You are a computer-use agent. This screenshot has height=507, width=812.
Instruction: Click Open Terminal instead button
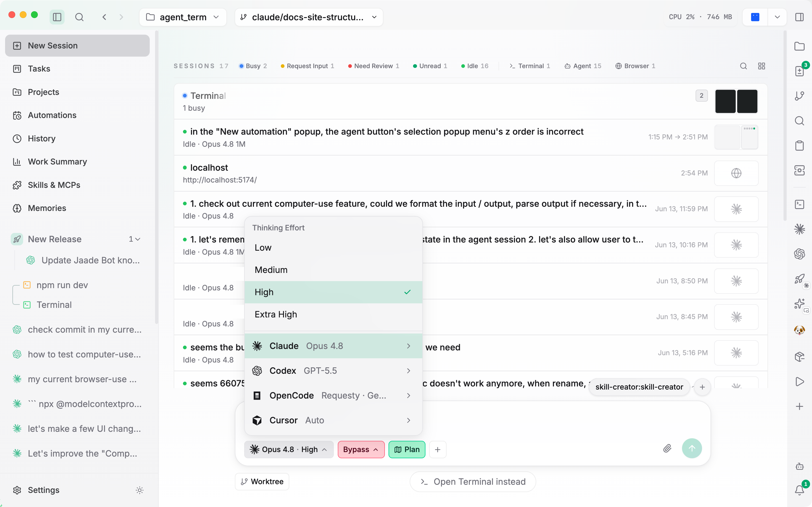pyautogui.click(x=473, y=482)
